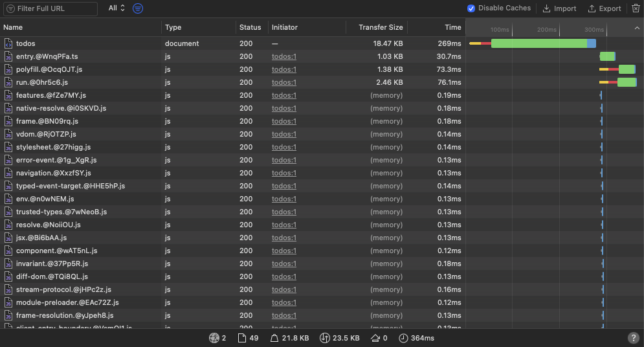Select the stream-protocol.@jHPc2z.js row name
644x347 pixels.
[63, 289]
